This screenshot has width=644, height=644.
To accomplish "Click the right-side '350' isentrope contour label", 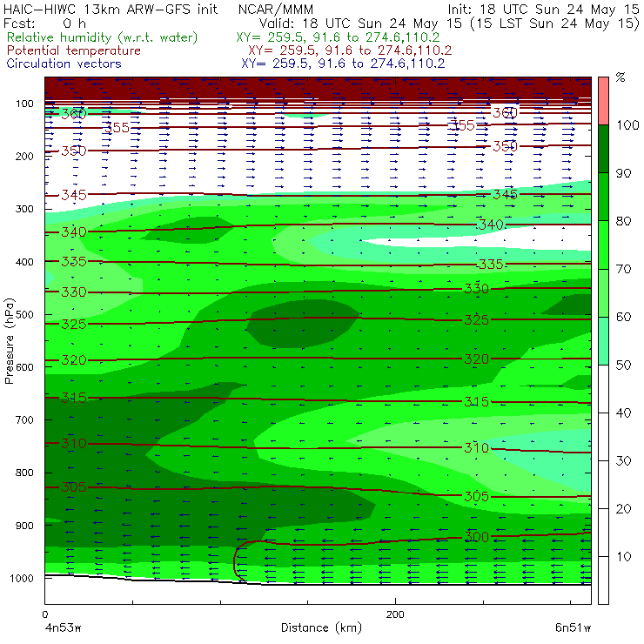I will (x=505, y=146).
